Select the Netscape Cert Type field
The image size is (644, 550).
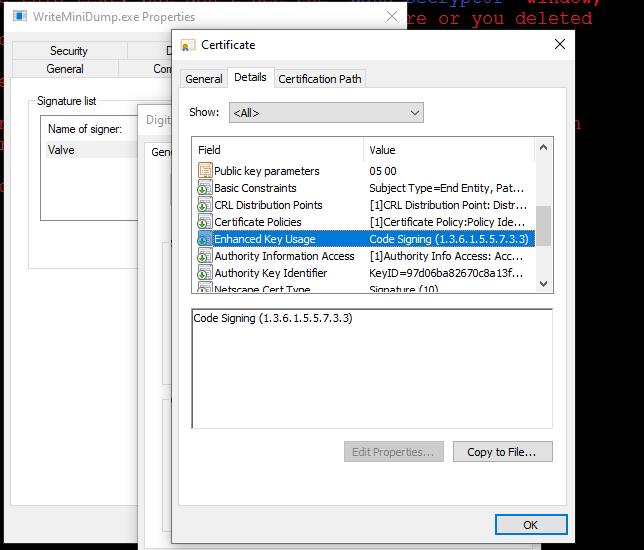tap(366, 288)
